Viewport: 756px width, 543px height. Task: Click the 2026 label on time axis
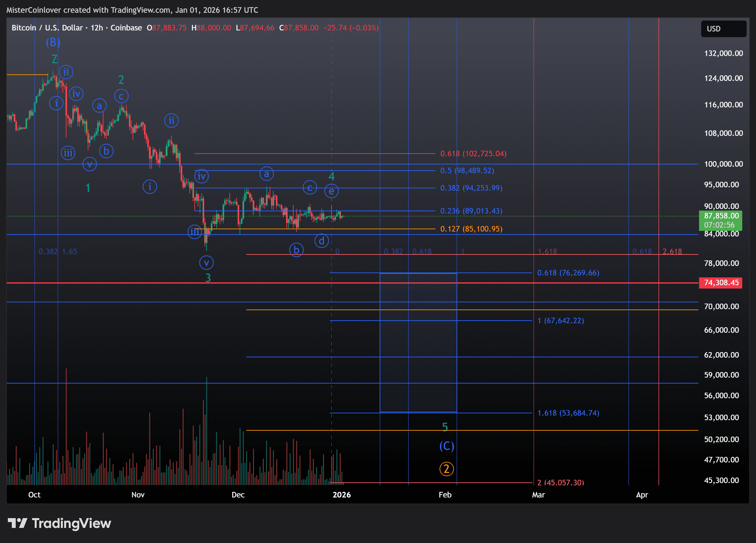(x=341, y=495)
